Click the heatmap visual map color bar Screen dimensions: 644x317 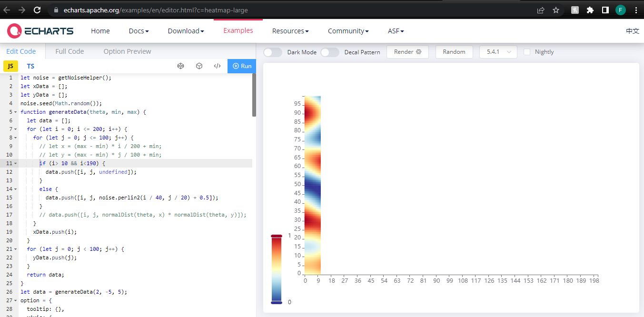[x=277, y=267]
